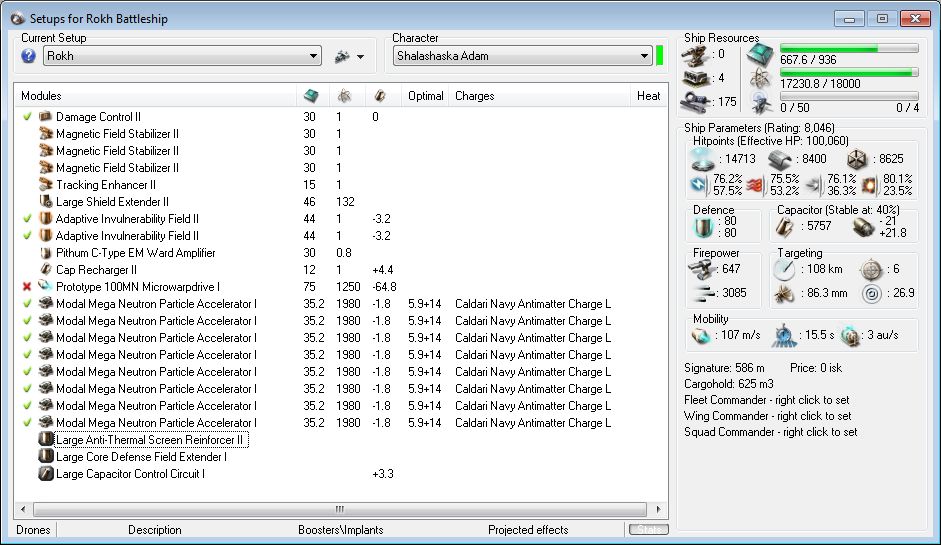Click the Pithum C-Type EM Ward Amplifier icon
This screenshot has width=941, height=545.
pos(45,252)
